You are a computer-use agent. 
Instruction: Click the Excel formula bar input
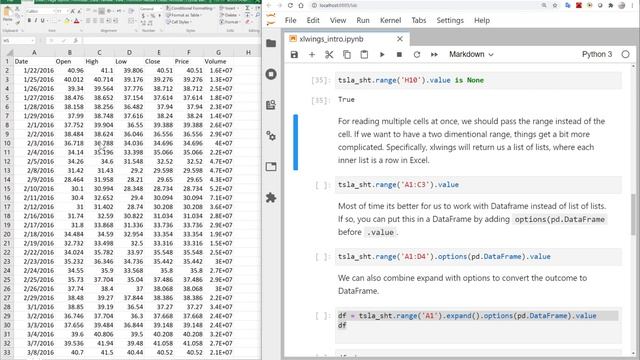[171, 40]
